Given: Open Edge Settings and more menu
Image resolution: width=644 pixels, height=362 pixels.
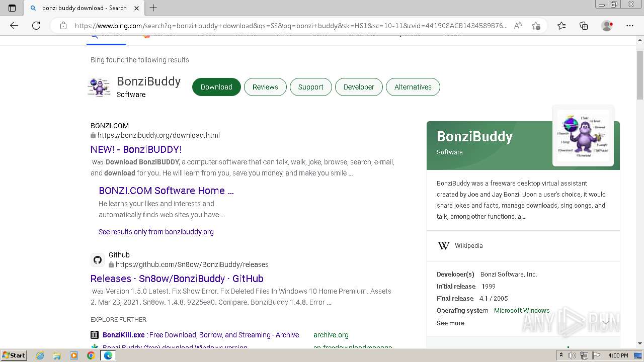Looking at the screenshot, I should pyautogui.click(x=630, y=26).
